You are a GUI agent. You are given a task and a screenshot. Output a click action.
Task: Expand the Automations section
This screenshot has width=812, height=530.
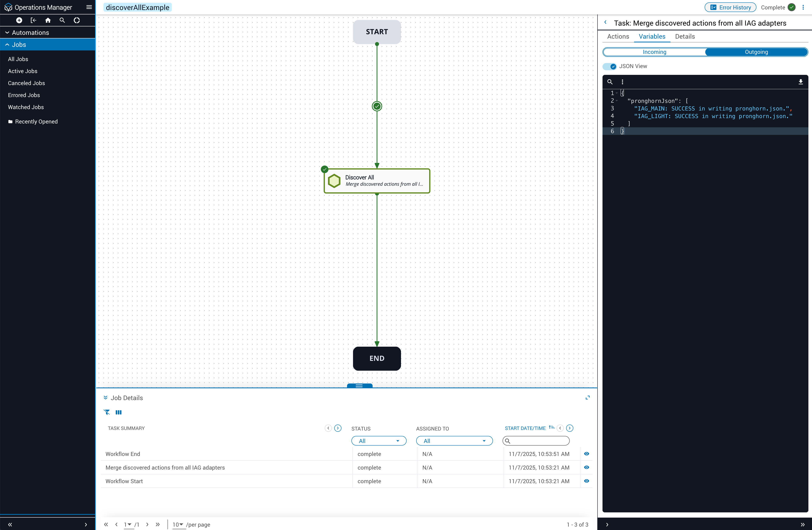30,32
